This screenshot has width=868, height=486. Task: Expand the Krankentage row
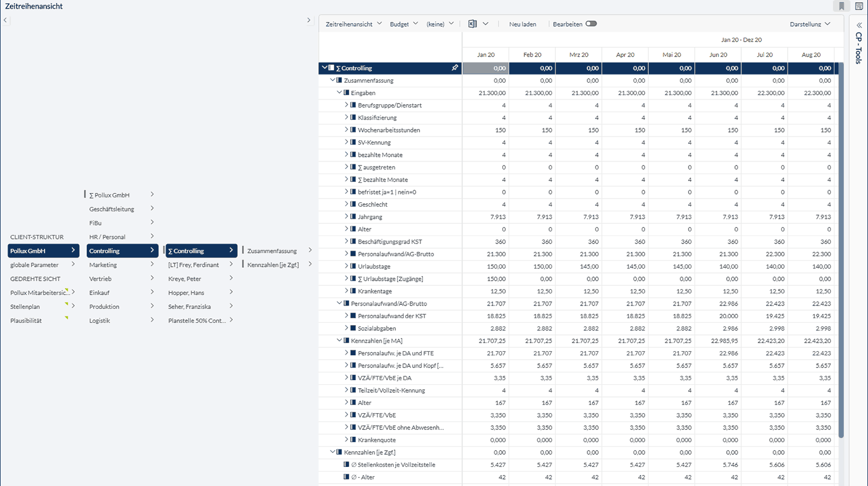point(346,291)
